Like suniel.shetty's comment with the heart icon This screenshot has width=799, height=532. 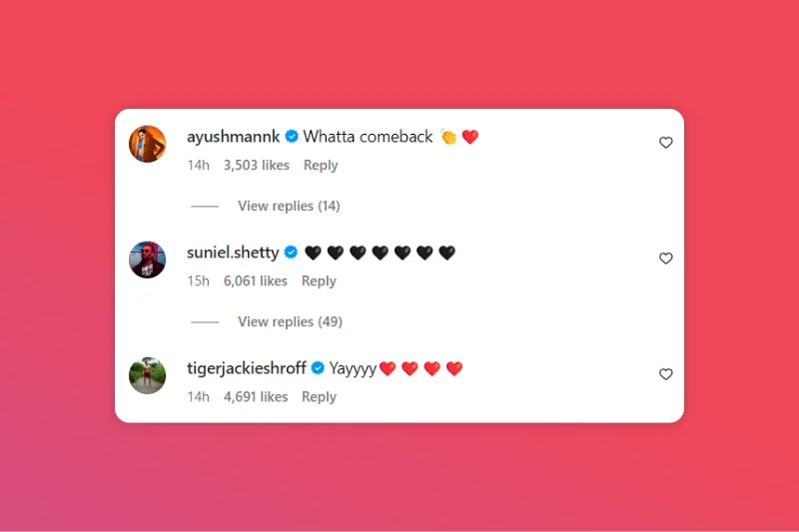(665, 259)
